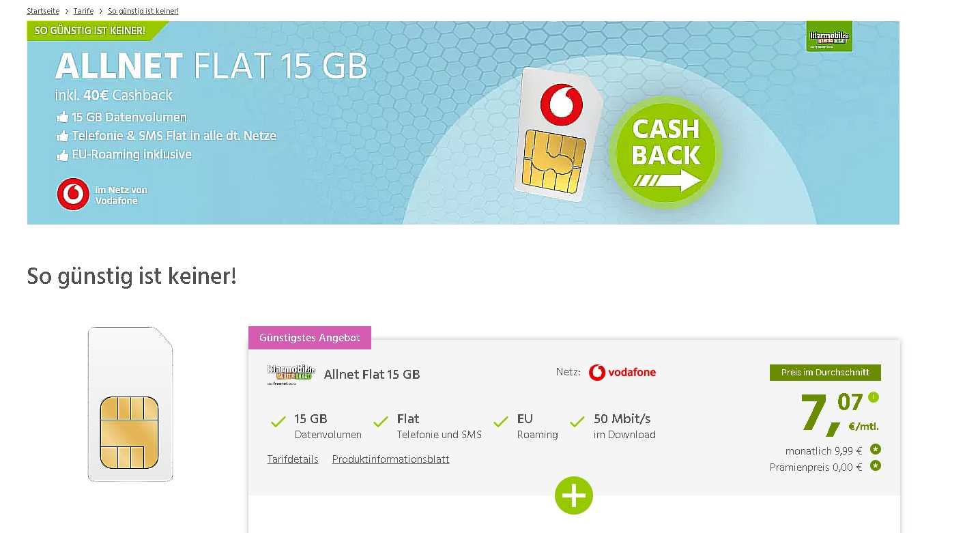
Task: Click the 15 GB Datenvolumen checkmark
Action: point(278,422)
